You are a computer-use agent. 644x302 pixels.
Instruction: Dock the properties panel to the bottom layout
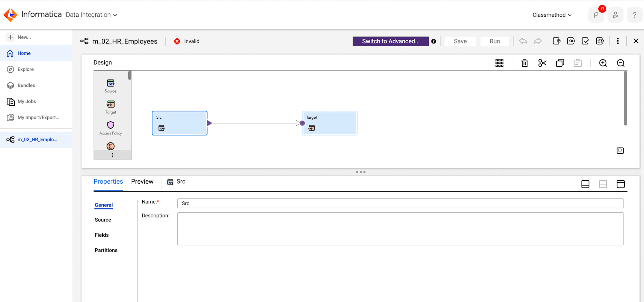pos(585,184)
